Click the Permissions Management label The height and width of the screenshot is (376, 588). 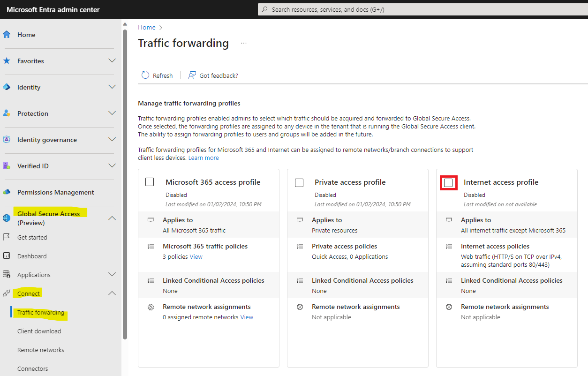56,192
